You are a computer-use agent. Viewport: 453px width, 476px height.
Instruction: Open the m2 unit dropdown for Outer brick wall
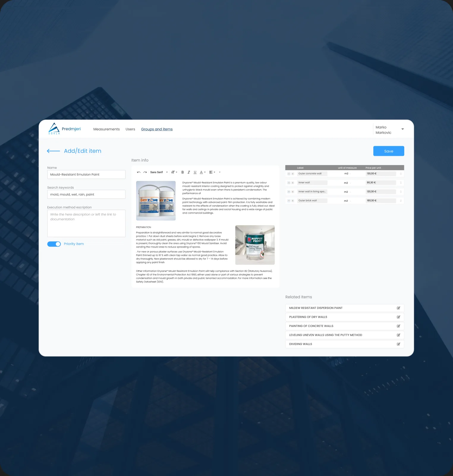point(347,201)
